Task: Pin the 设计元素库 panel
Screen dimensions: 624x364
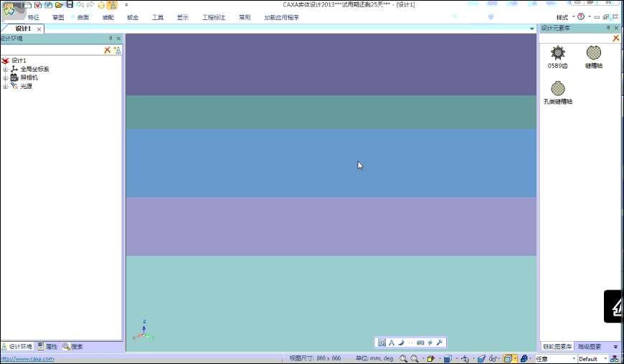Action: pos(608,28)
